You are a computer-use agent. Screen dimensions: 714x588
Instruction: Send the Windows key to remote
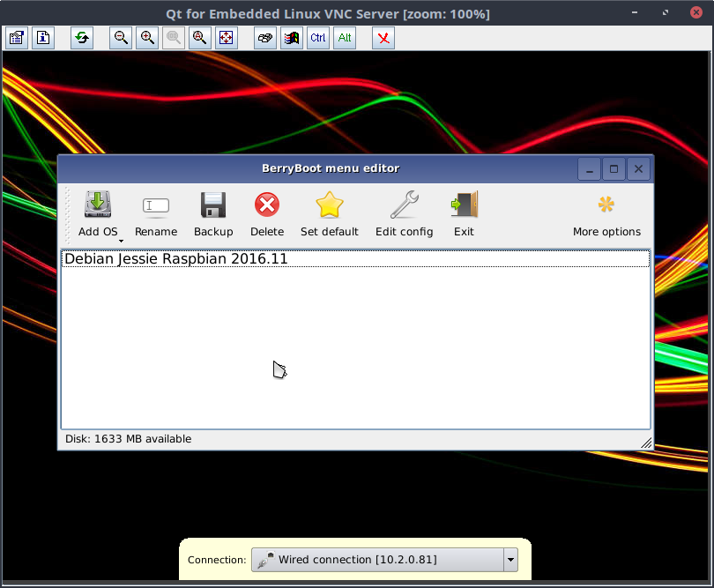pos(292,37)
